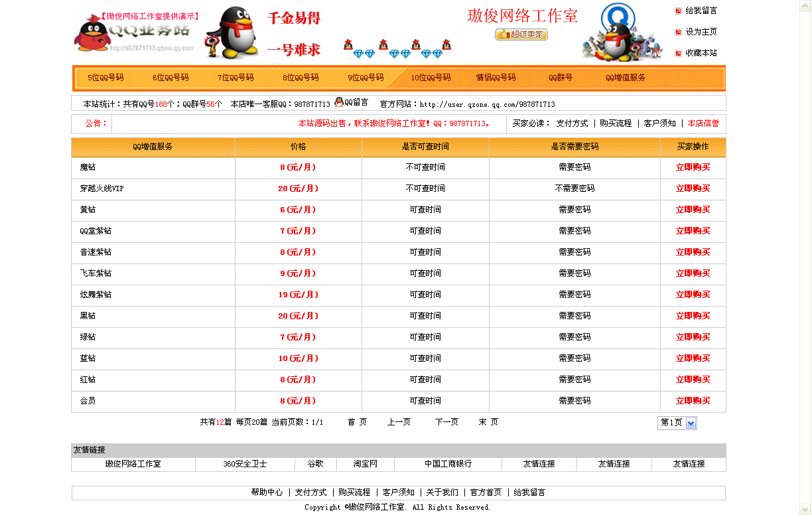Click the scrolling source-code sale announcement
Screen dimensions: 812x515
[x=394, y=123]
